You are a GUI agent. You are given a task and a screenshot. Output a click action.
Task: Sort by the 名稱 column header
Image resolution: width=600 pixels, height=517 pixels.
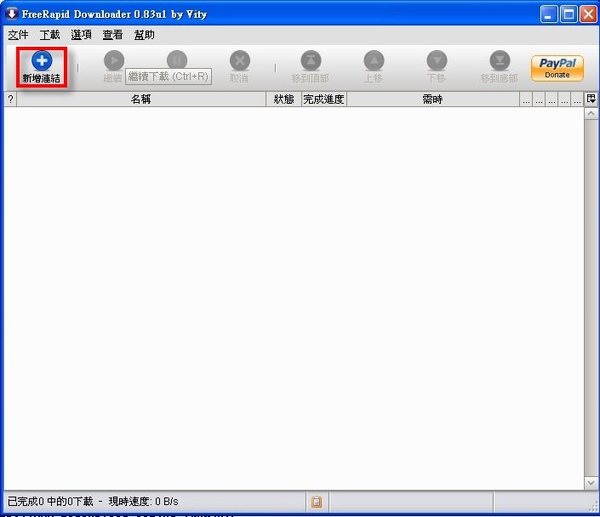click(x=141, y=99)
